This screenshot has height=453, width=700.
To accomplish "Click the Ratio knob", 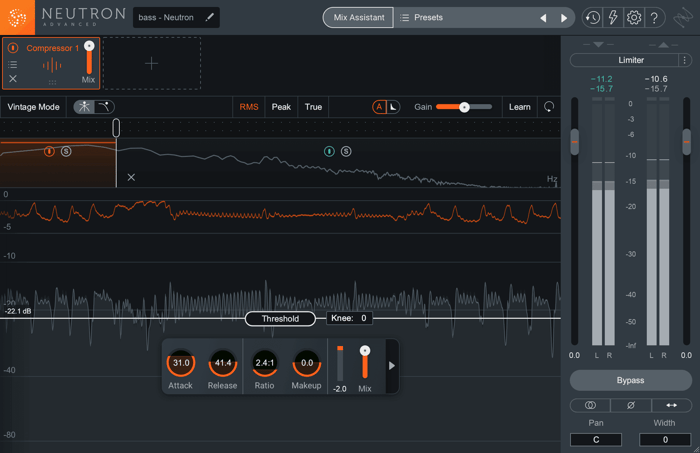I will [x=265, y=363].
